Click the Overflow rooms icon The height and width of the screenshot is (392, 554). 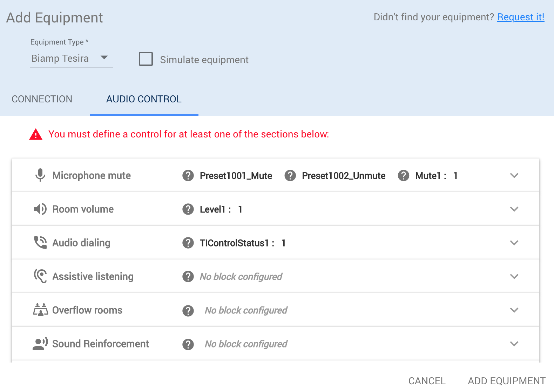coord(41,310)
